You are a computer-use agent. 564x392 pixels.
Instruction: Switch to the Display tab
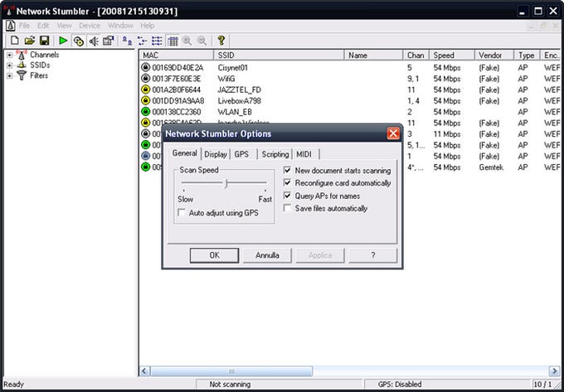tap(216, 154)
